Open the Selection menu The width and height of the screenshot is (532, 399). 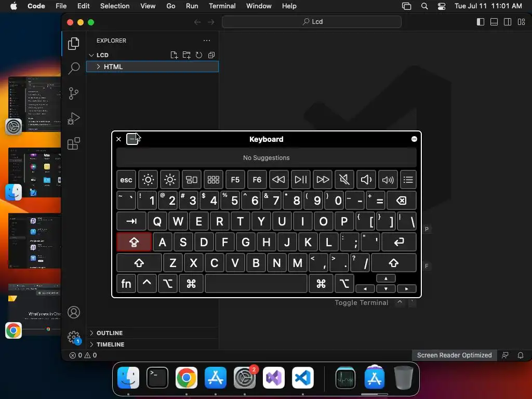pyautogui.click(x=115, y=6)
